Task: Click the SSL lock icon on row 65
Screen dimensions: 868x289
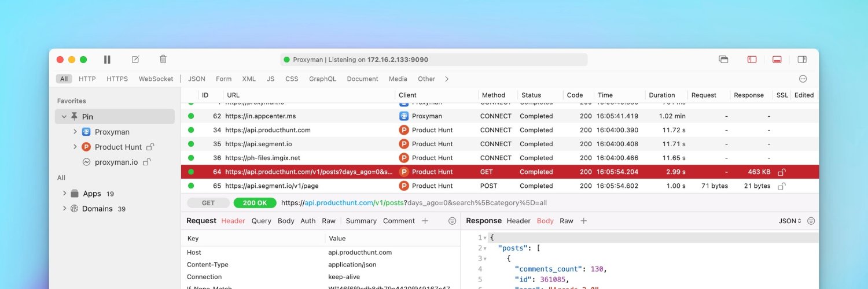Action: pos(782,186)
